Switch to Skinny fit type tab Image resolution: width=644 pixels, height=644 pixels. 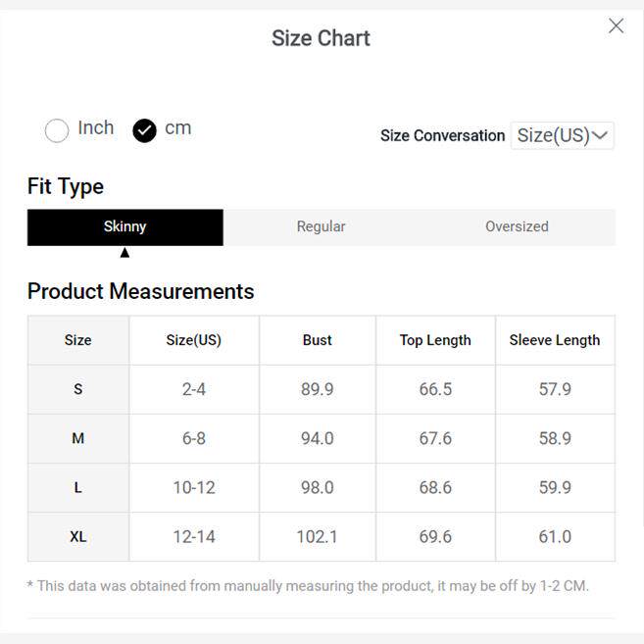point(124,226)
